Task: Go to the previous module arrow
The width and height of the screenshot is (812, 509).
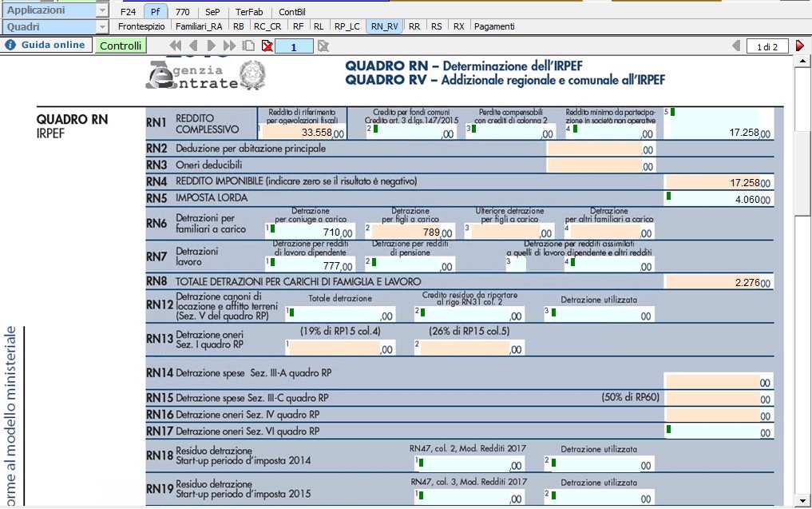Action: (x=194, y=46)
